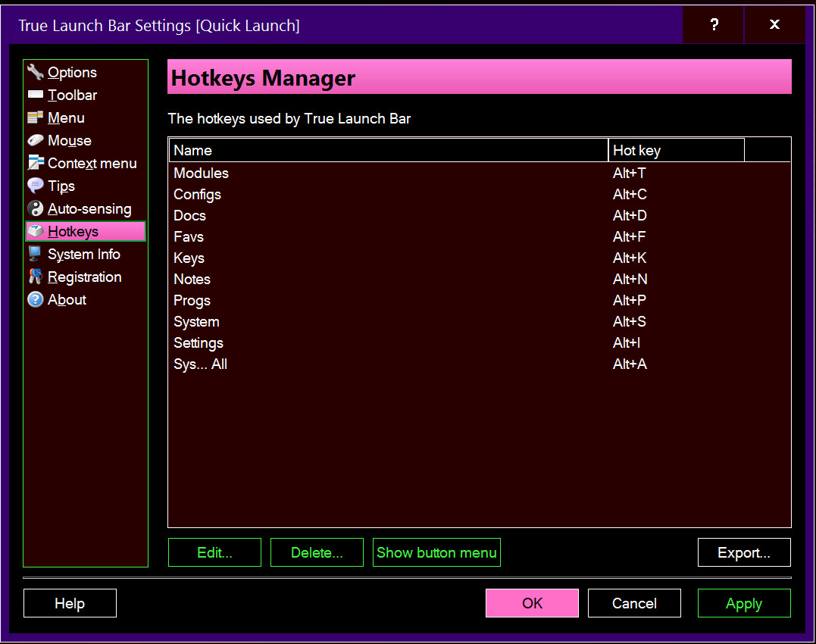
Task: Select the Settings hotkey row
Action: 480,343
